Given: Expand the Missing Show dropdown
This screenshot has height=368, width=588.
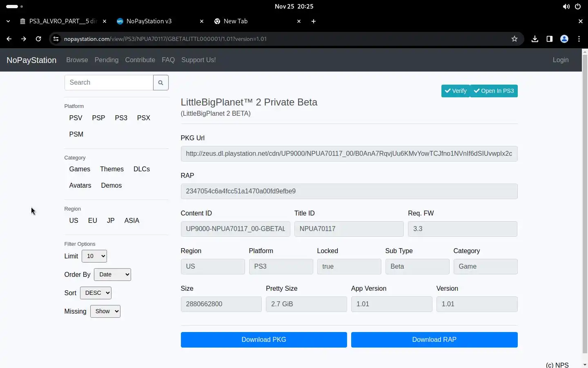Looking at the screenshot, I should 105,311.
